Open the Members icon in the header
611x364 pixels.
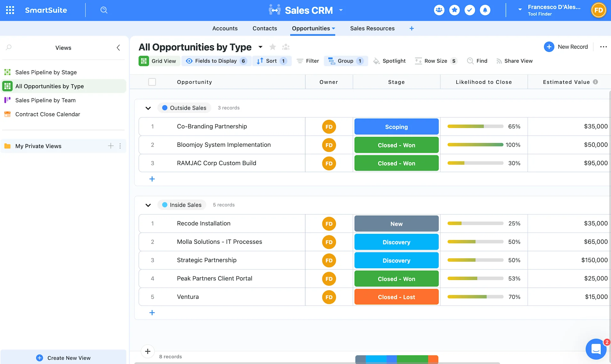pyautogui.click(x=439, y=10)
